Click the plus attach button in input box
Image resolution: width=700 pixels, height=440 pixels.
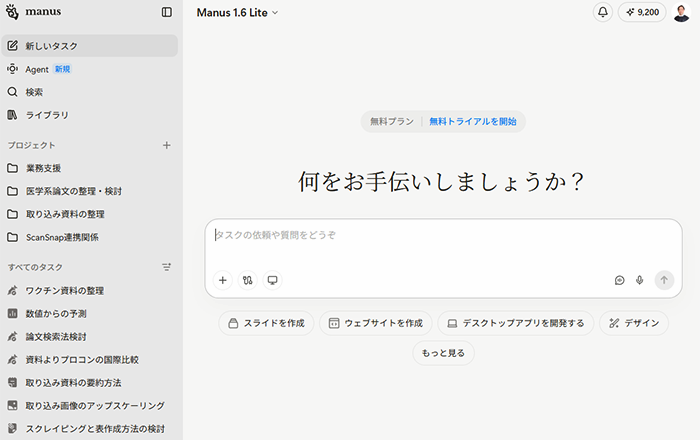pos(223,280)
